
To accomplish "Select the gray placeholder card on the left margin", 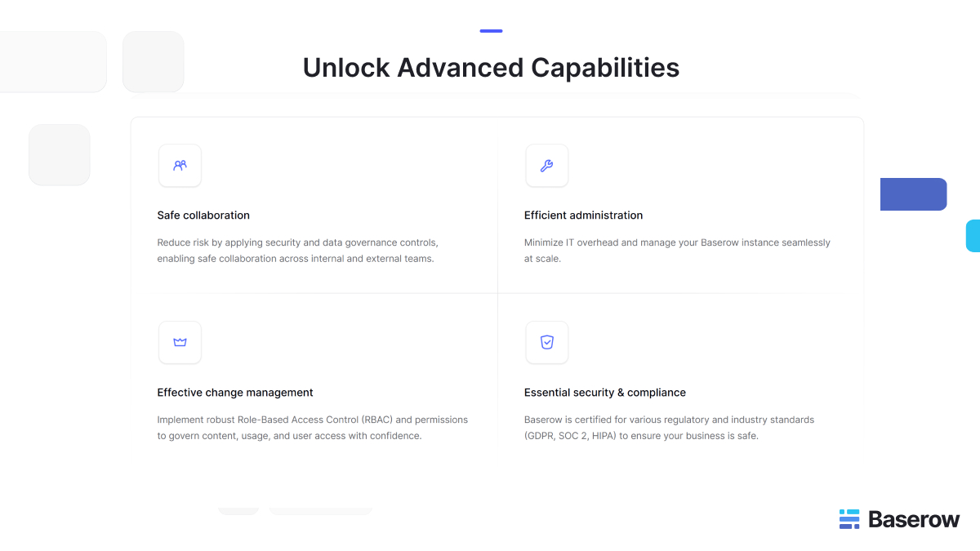I will [59, 154].
